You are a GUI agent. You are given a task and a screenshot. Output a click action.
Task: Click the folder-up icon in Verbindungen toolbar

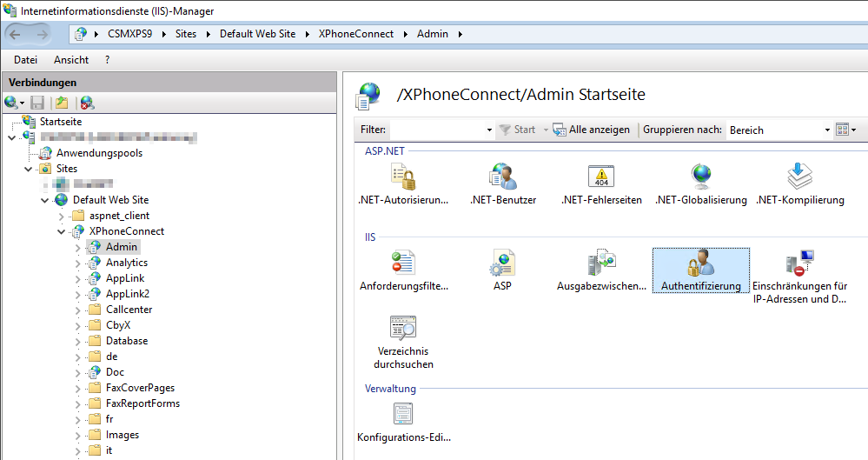click(x=62, y=103)
